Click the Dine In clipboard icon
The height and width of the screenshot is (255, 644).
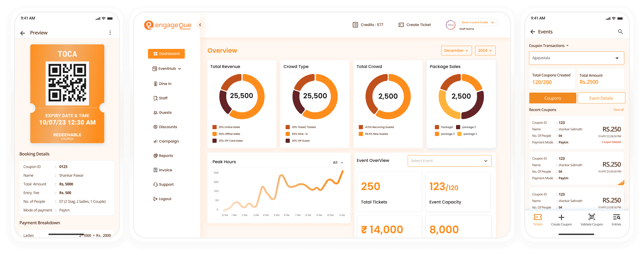coord(155,84)
